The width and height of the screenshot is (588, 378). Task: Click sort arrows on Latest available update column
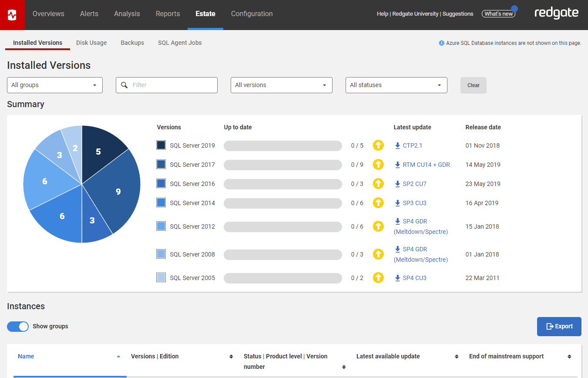[x=457, y=357]
